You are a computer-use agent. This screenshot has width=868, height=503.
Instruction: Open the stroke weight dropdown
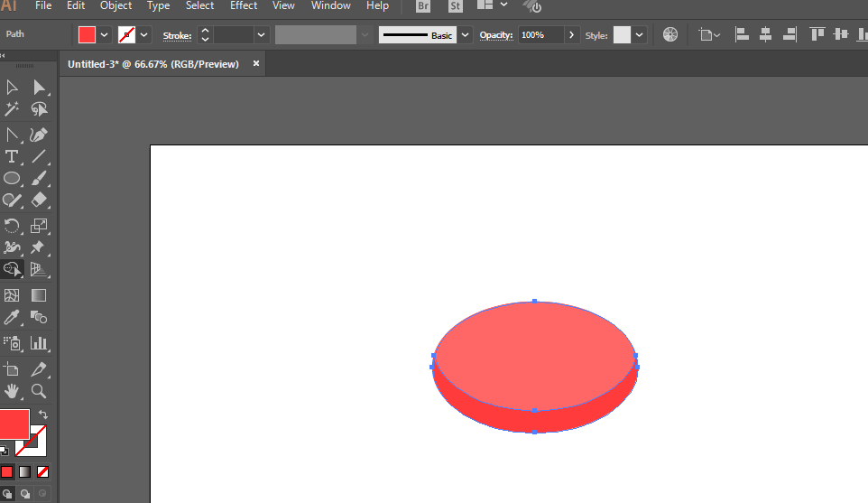(262, 35)
